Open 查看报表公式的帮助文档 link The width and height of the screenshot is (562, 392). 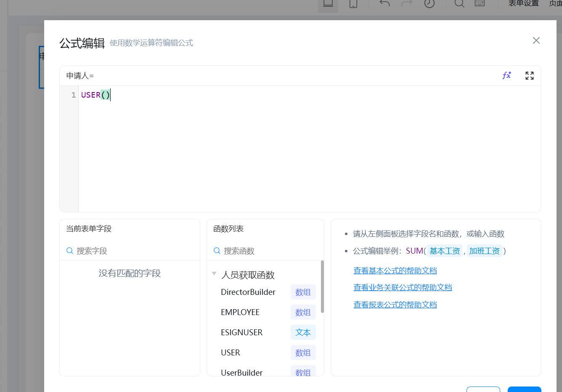click(x=395, y=305)
